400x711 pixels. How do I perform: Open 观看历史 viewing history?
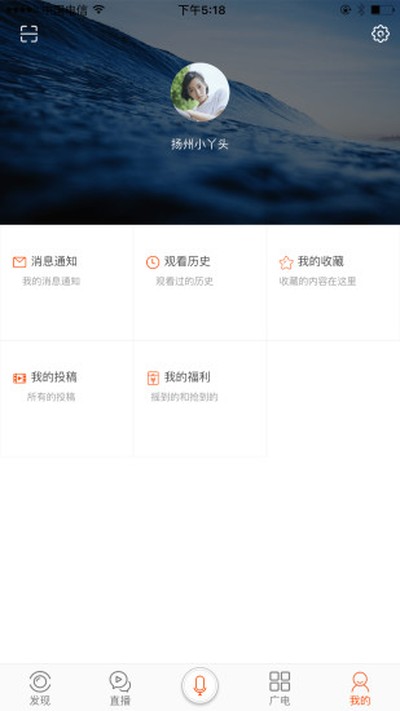point(187,262)
